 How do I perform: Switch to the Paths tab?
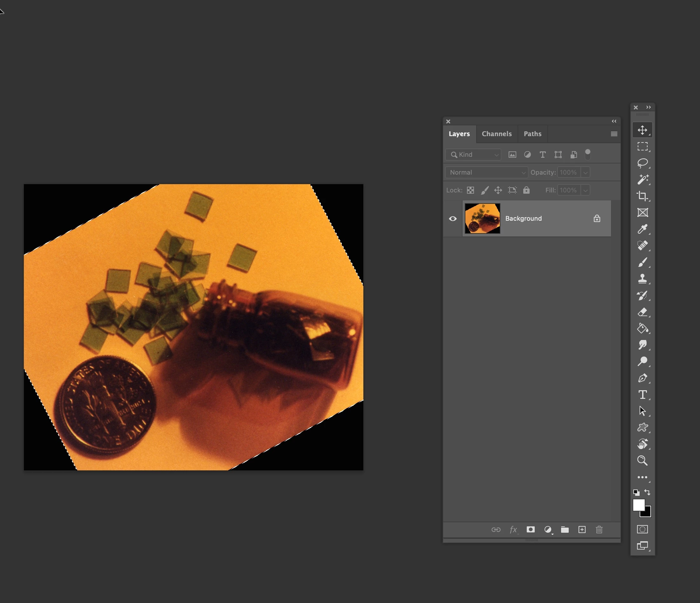(x=532, y=134)
